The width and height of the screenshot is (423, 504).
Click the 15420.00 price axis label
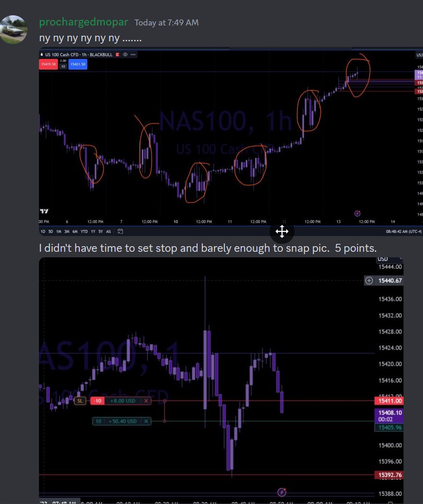(x=390, y=364)
